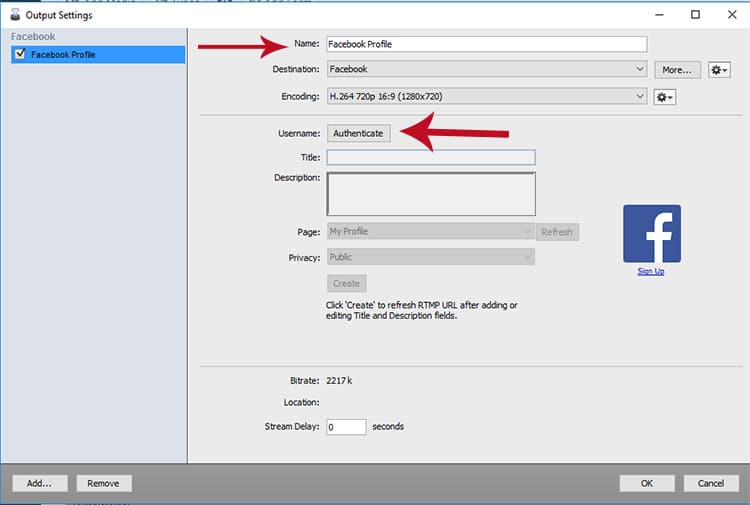The width and height of the screenshot is (750, 505).
Task: Click the Refresh button next to Page
Action: (x=557, y=232)
